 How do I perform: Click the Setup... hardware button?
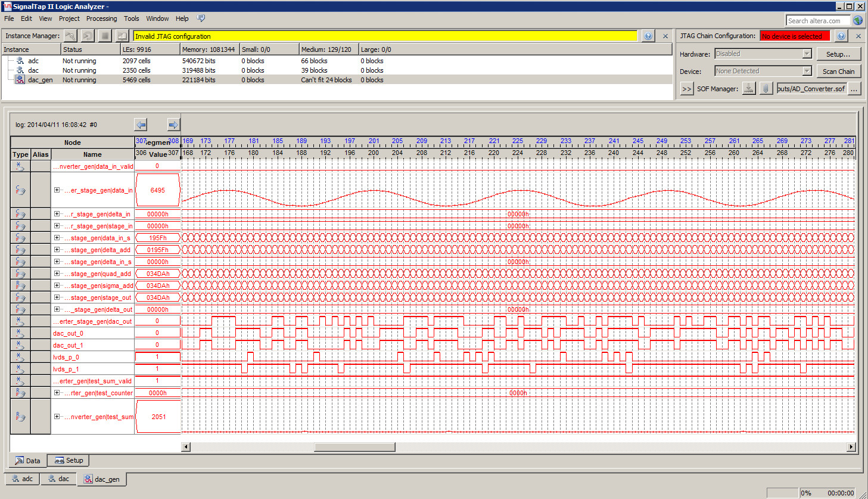point(838,54)
